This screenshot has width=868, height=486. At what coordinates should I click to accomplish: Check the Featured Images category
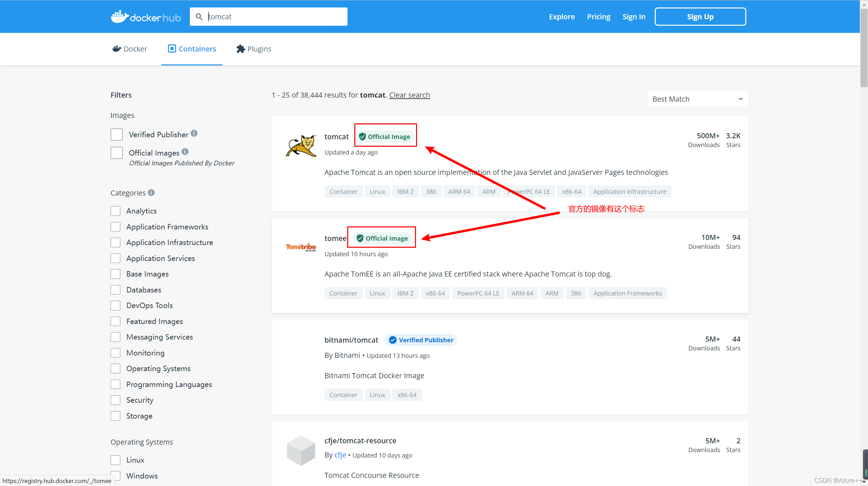point(115,321)
